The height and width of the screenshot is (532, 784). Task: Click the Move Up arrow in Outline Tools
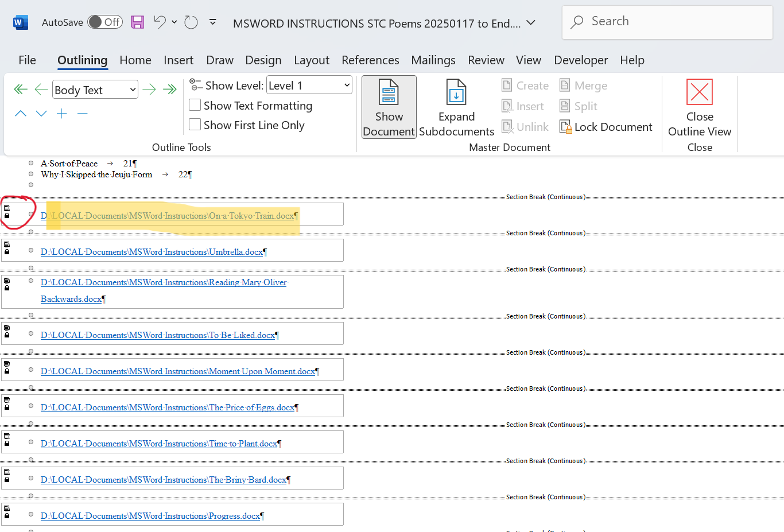point(20,113)
